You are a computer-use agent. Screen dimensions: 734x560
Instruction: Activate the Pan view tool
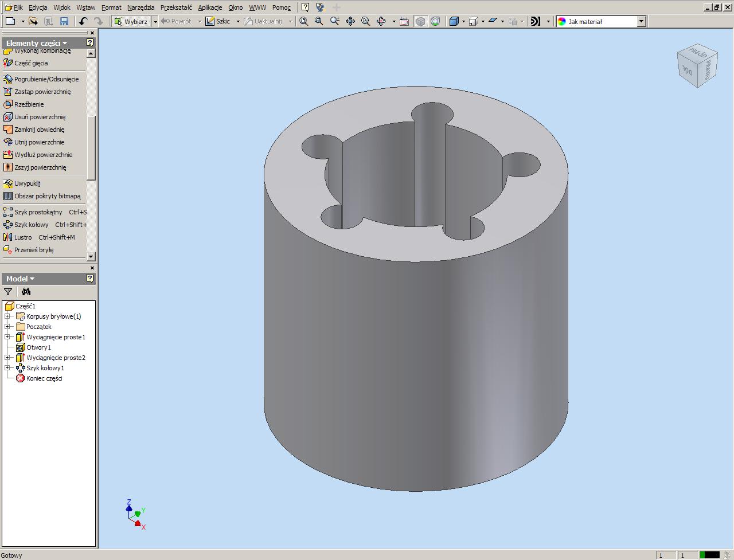[x=350, y=21]
